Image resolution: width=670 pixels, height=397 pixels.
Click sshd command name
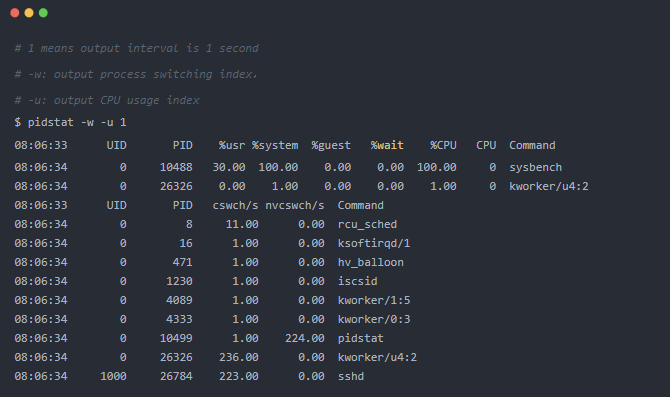(351, 376)
